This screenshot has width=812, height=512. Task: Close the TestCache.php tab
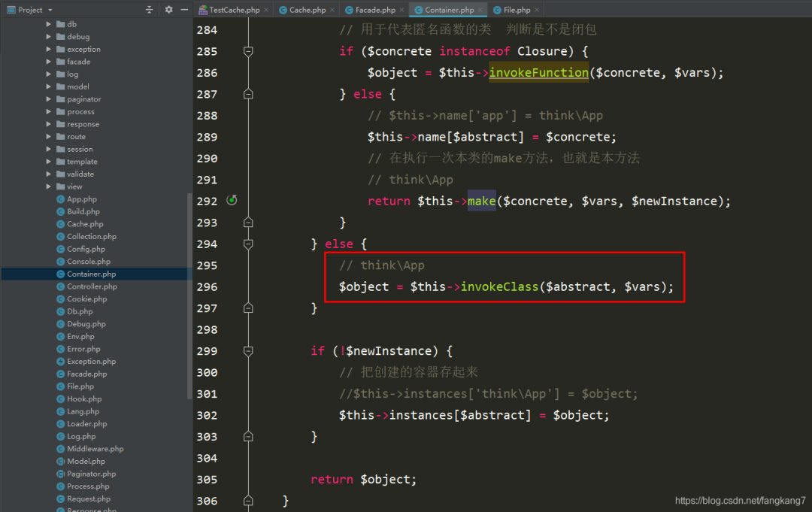pos(266,10)
